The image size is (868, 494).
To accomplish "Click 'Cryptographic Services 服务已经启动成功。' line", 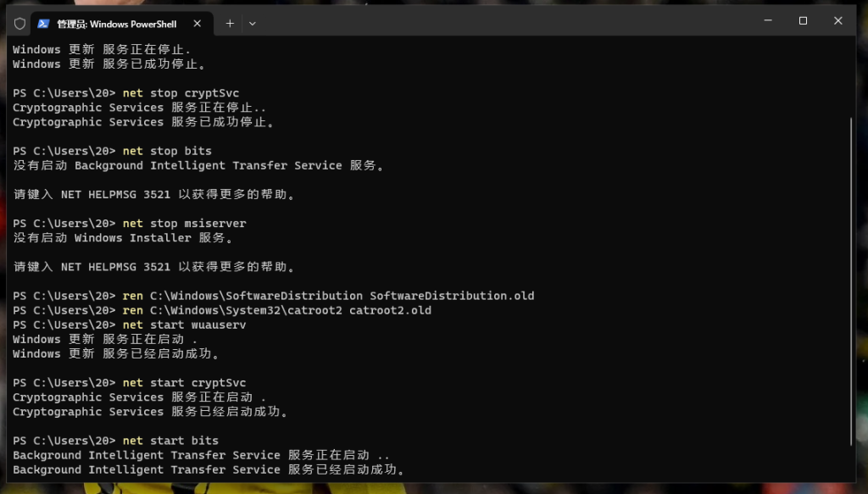I will (151, 412).
